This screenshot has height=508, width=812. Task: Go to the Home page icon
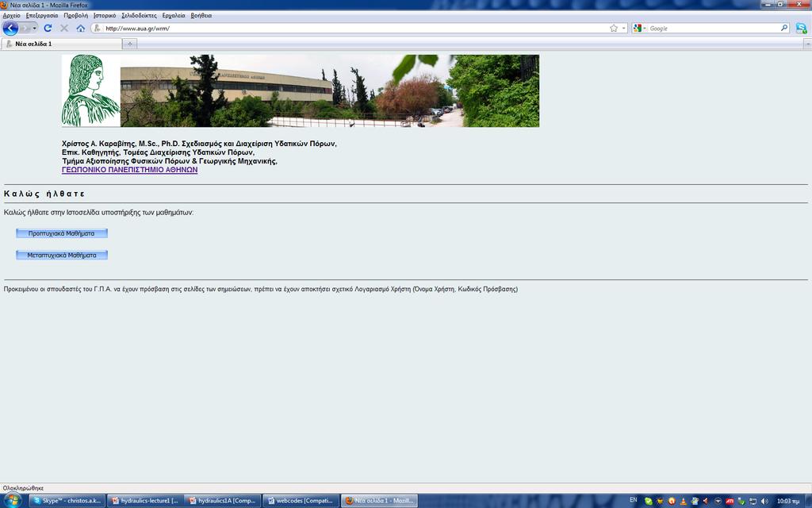tap(81, 28)
